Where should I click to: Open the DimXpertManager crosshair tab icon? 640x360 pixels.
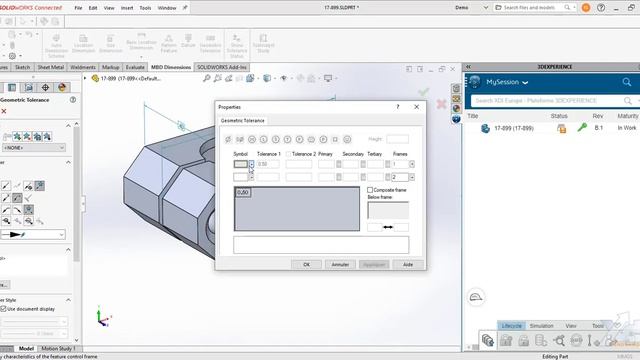(45, 87)
